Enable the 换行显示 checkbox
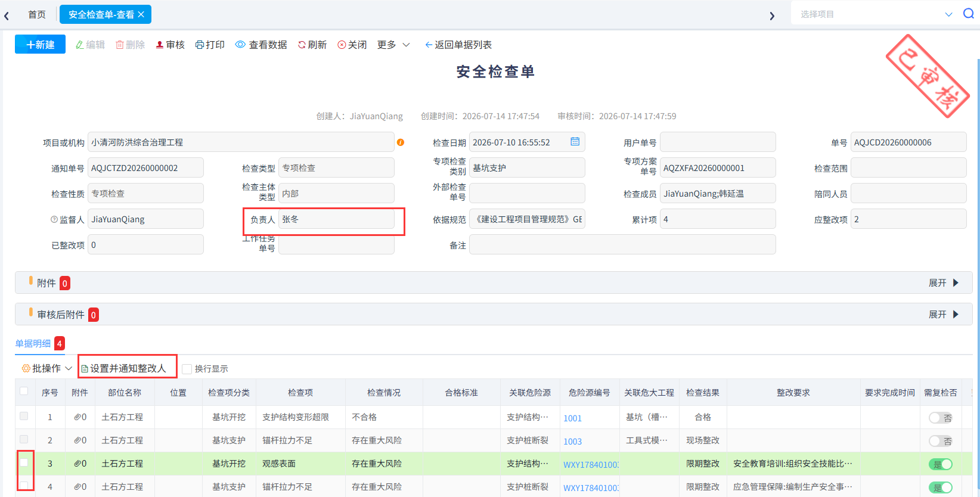This screenshot has width=980, height=497. coord(187,369)
